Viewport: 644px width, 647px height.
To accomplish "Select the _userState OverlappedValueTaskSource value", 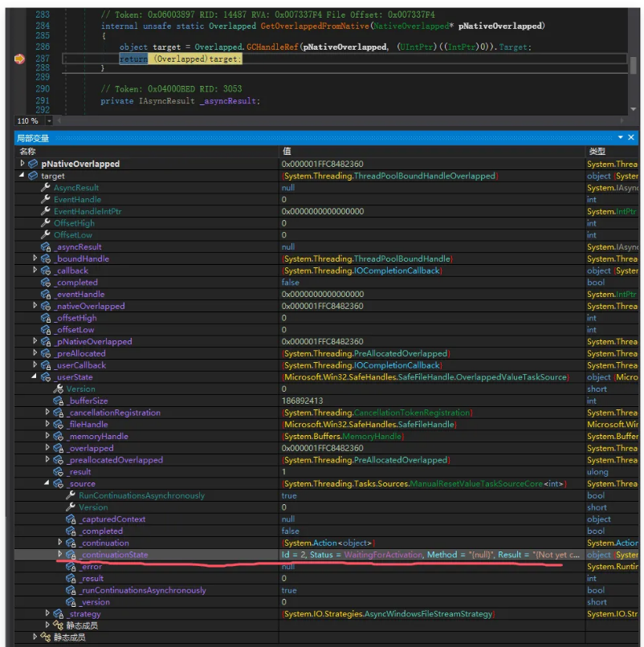I will tap(426, 376).
